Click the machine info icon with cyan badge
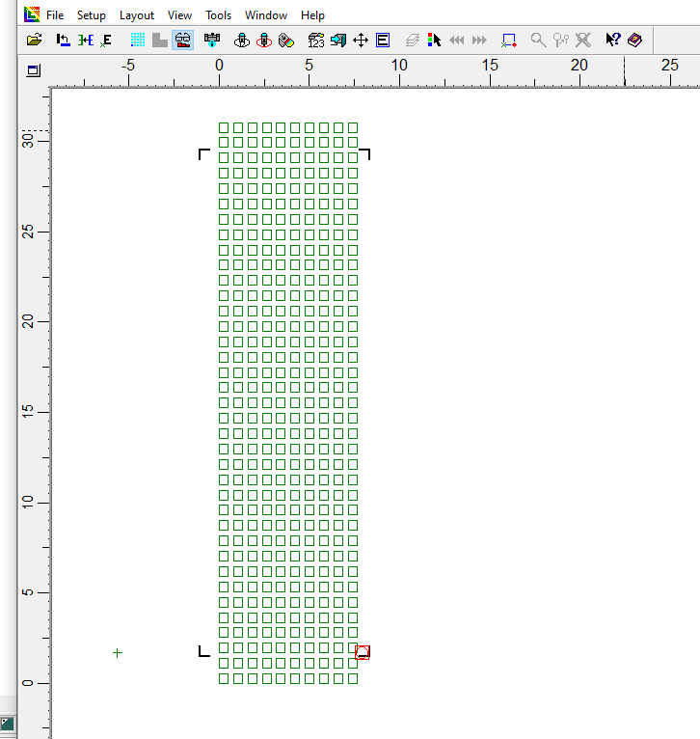Viewport: 700px width, 739px height. pyautogui.click(x=212, y=41)
